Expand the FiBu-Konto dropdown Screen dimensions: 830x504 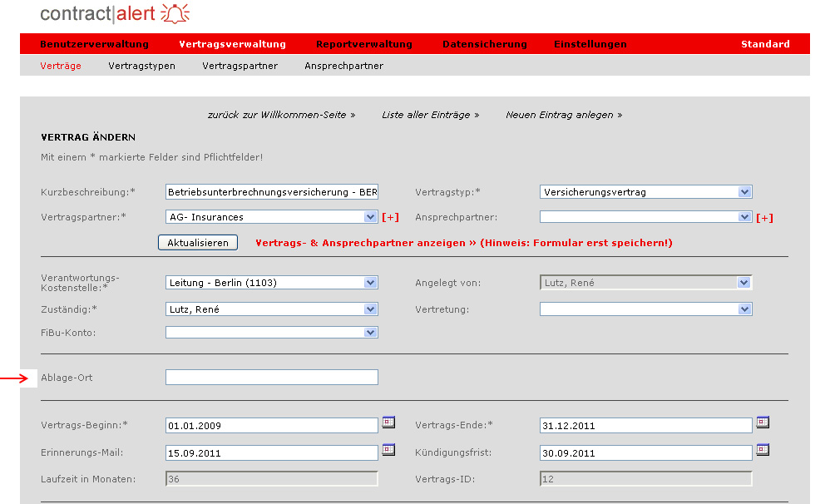(370, 333)
